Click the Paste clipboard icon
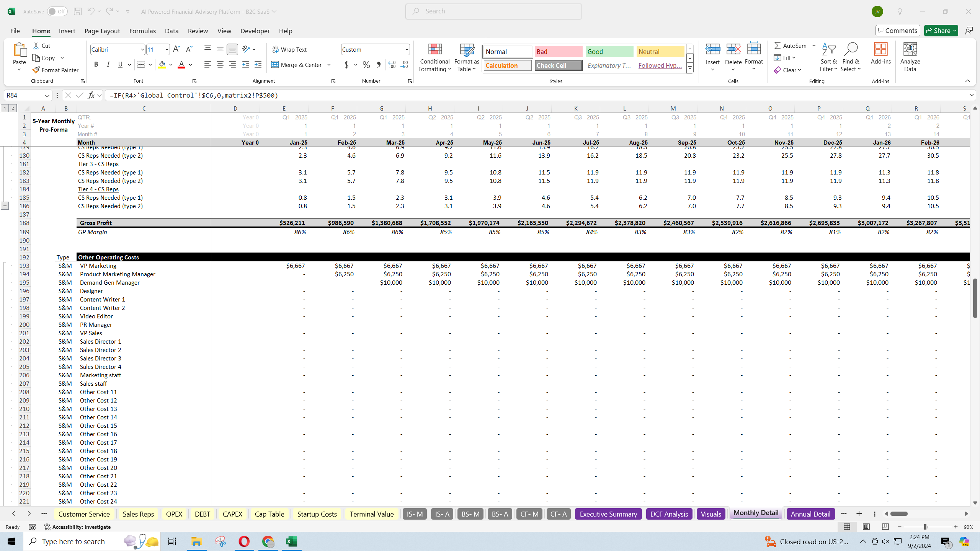Image resolution: width=980 pixels, height=551 pixels. coord(20,50)
